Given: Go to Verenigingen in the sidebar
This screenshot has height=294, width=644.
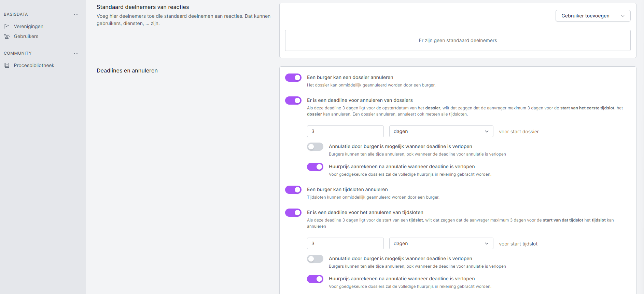Looking at the screenshot, I should coord(28,26).
